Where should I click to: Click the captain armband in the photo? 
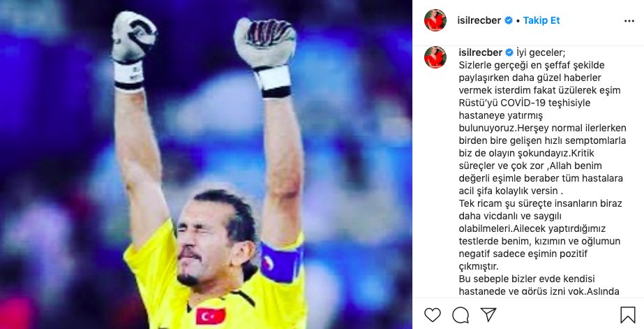click(281, 263)
